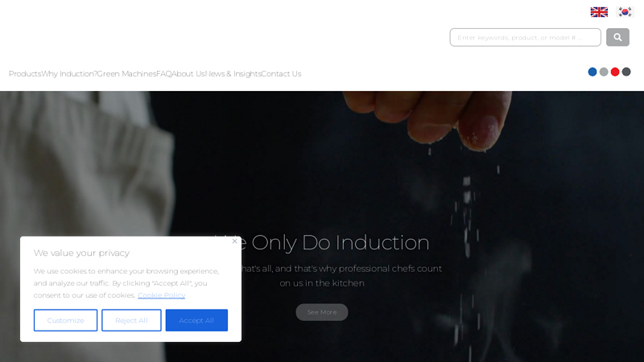Open the Why Induction? page
The width and height of the screenshot is (644, 362).
click(x=69, y=74)
